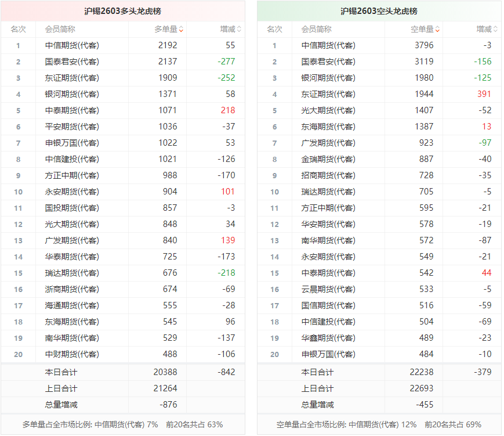This screenshot has width=504, height=436.
Task: Click 上日合计 value 22693
Action: click(x=422, y=389)
